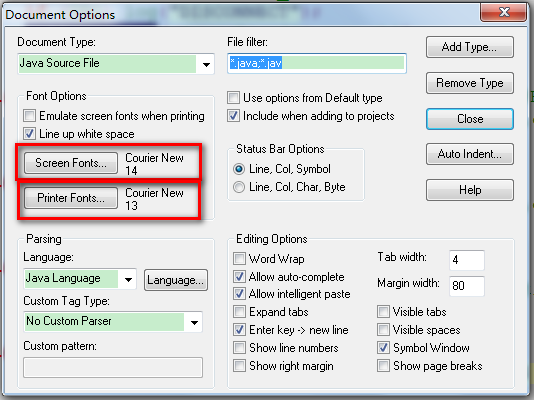The height and width of the screenshot is (400, 534).
Task: Click the Custom pattern input field
Action: tap(113, 367)
